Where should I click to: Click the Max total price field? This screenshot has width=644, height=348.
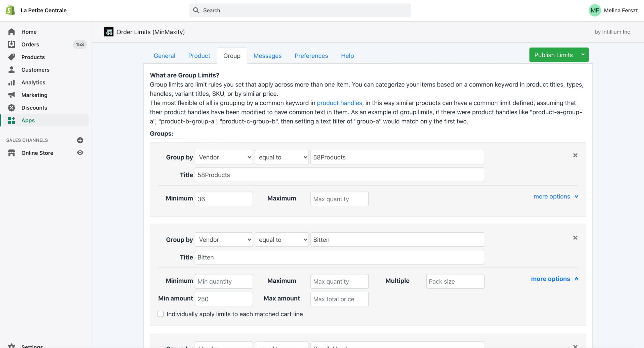[x=339, y=299]
